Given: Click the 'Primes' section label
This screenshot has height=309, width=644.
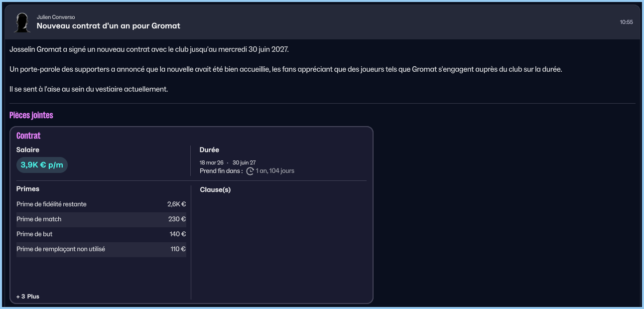Looking at the screenshot, I should (x=28, y=189).
